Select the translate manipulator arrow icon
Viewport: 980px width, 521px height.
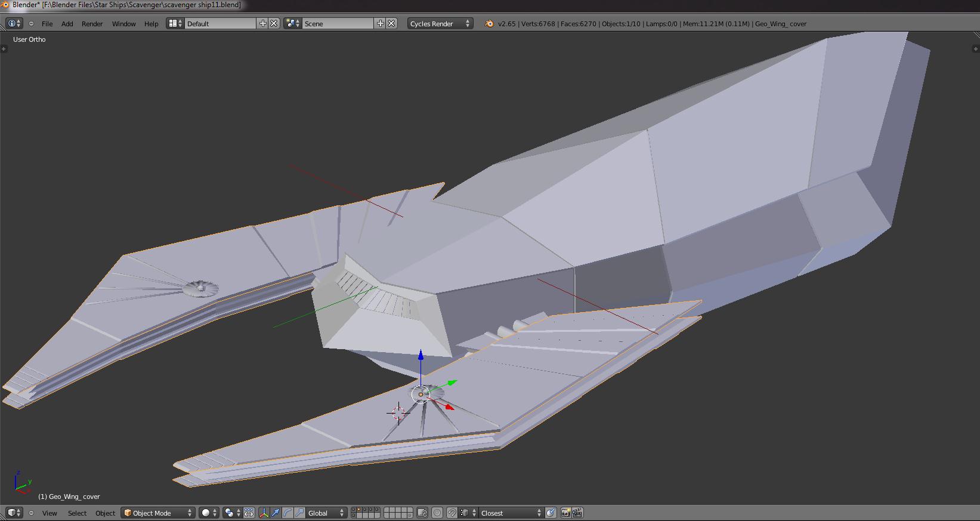pos(276,513)
